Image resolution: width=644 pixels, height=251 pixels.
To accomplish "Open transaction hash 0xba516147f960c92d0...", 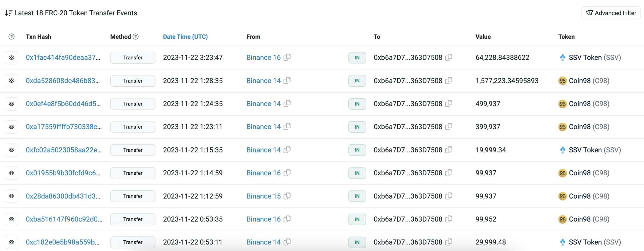I will [64, 219].
